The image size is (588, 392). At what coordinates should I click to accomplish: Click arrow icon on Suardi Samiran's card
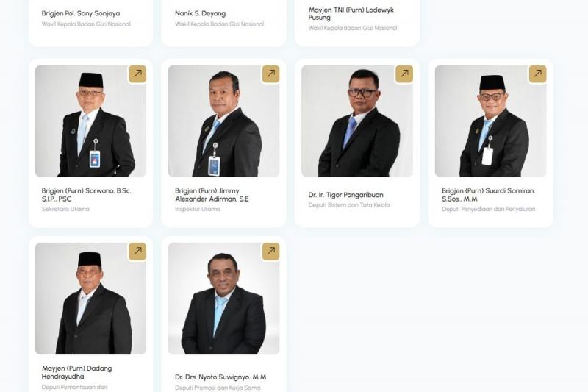[x=537, y=74]
